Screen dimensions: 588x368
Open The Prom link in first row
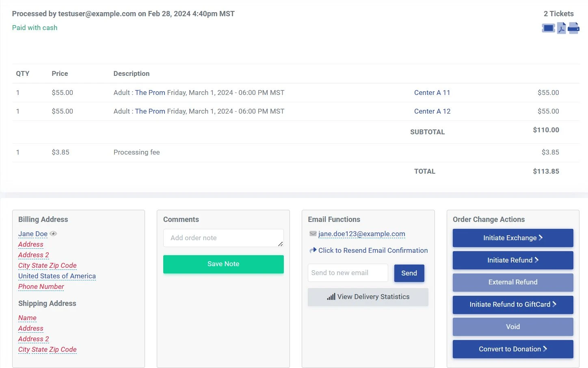(150, 93)
